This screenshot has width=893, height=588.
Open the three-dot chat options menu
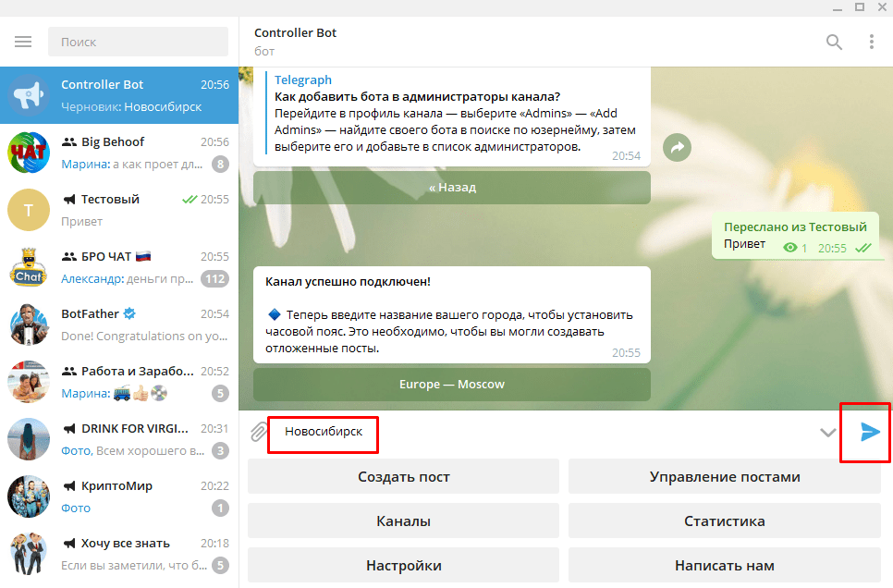(x=872, y=42)
